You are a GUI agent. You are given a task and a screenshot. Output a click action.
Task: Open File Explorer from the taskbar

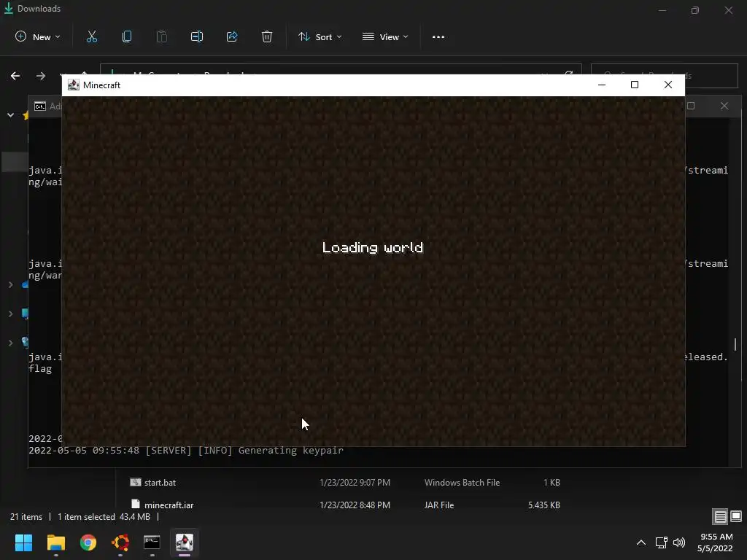tap(55, 542)
